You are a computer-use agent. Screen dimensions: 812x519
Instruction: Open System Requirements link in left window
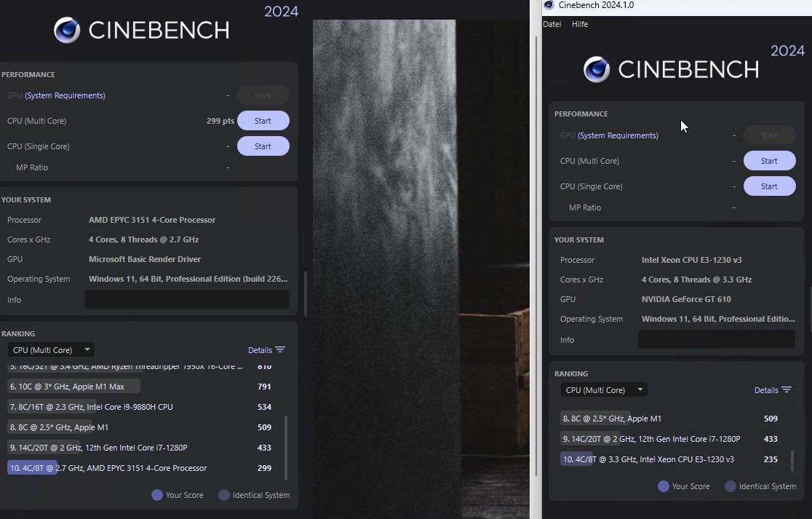[x=65, y=95]
